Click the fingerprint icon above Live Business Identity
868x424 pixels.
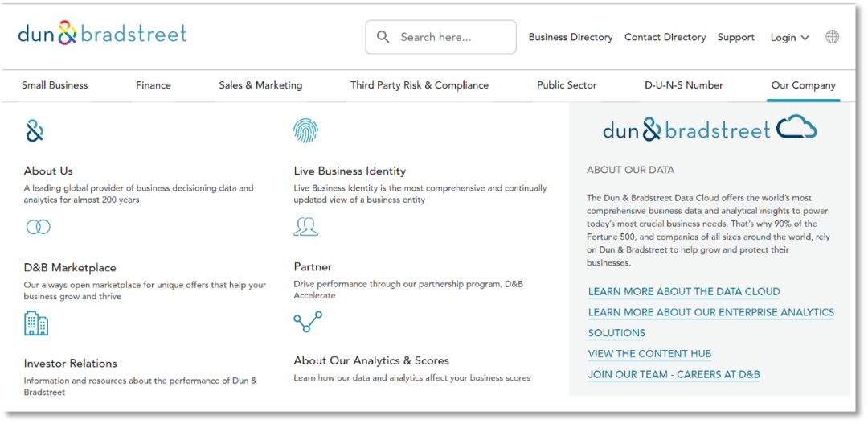pos(305,130)
